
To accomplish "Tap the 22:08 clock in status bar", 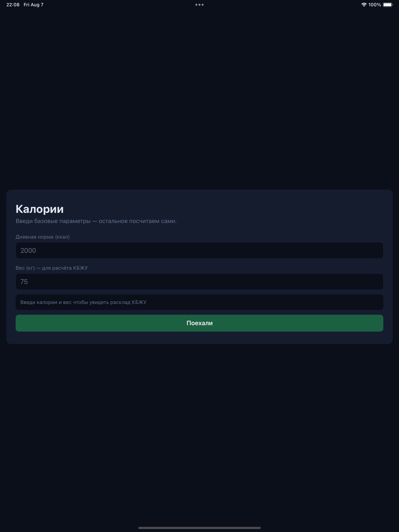I will (13, 5).
